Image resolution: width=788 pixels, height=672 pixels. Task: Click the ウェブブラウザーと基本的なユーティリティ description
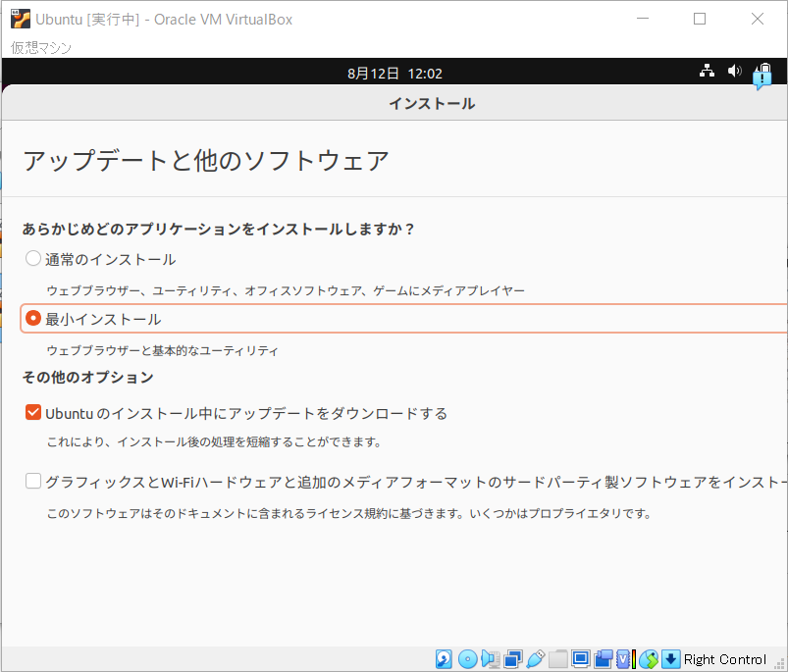point(162,350)
